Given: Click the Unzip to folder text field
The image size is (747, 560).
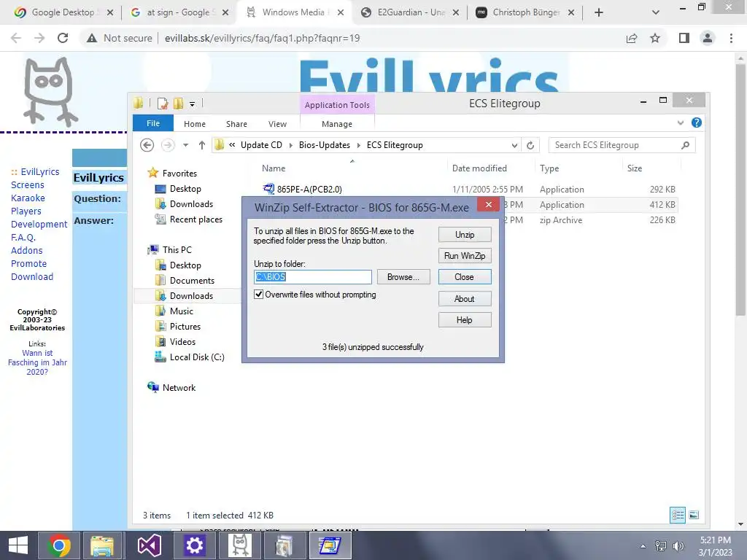Looking at the screenshot, I should [312, 277].
